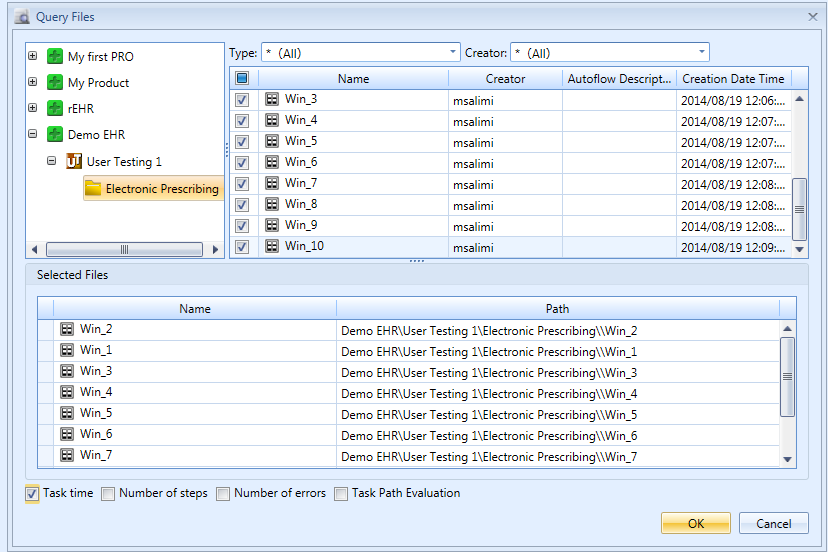The height and width of the screenshot is (552, 828).
Task: Enable the Number of steps option
Action: coord(108,494)
